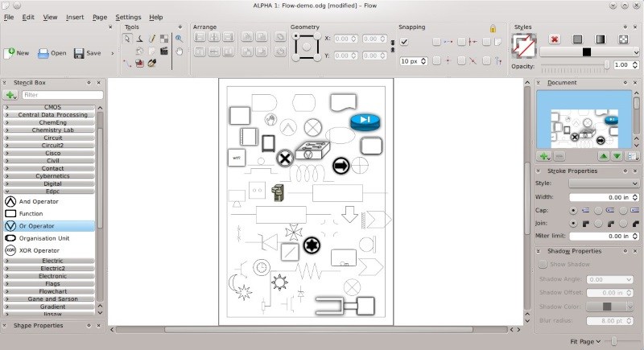This screenshot has height=350, width=644.
Task: Select the zoom magnifier tool
Action: 179,38
